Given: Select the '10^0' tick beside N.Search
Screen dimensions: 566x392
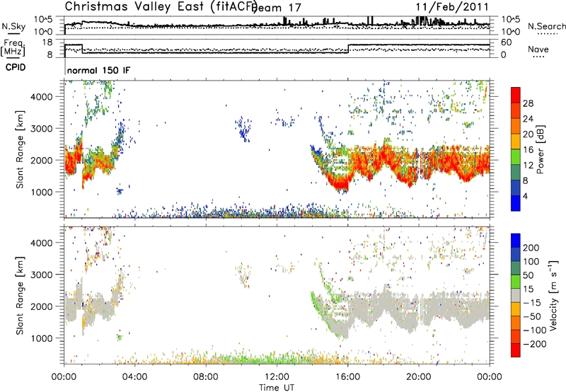Looking at the screenshot, I should pyautogui.click(x=511, y=32).
